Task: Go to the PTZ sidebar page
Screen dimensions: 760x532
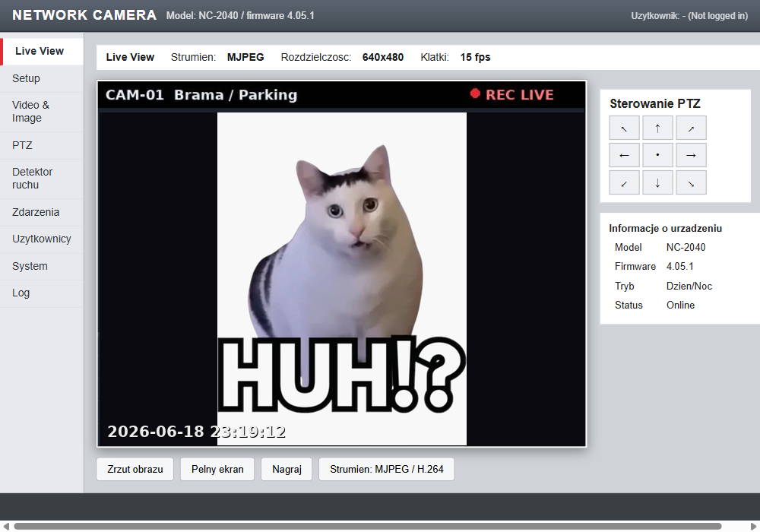Action: (x=42, y=145)
